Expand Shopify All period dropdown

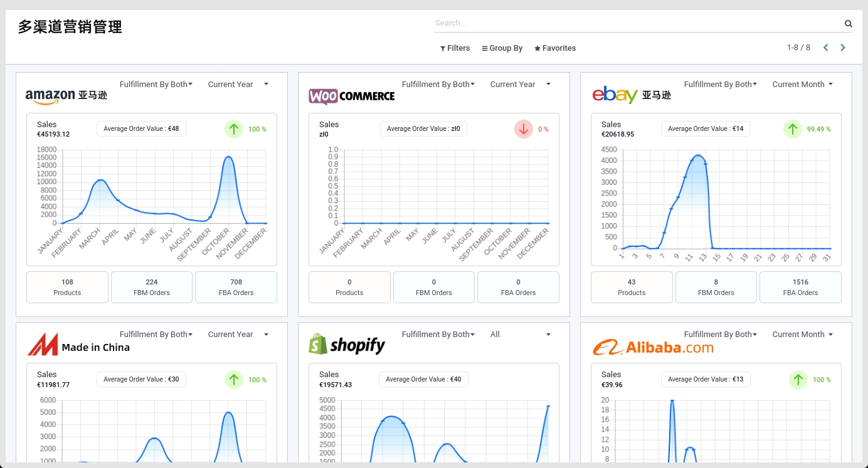[521, 335]
